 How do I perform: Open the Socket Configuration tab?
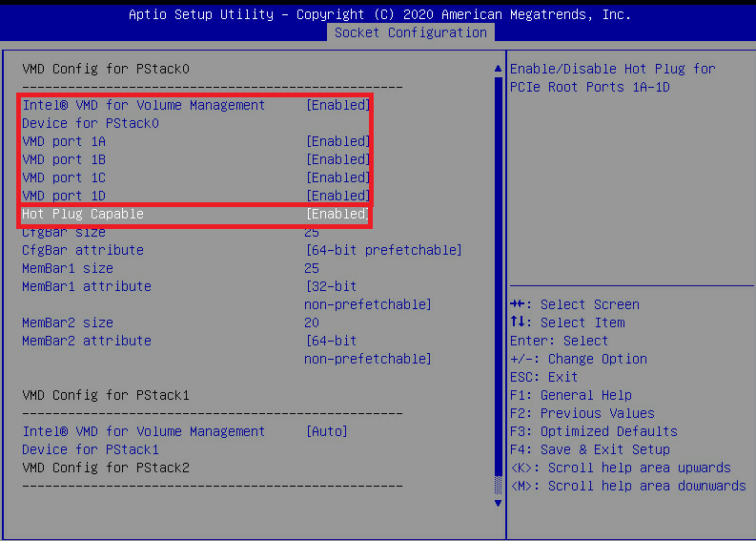(x=410, y=32)
